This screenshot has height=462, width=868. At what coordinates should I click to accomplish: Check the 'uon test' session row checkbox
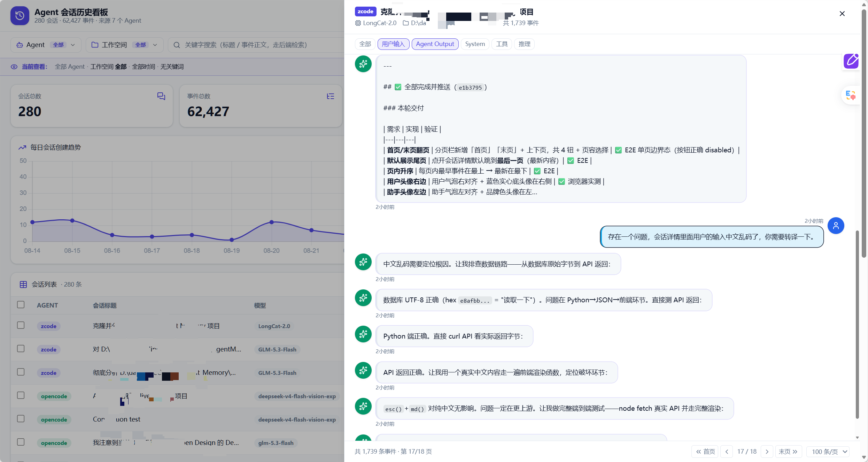point(21,419)
